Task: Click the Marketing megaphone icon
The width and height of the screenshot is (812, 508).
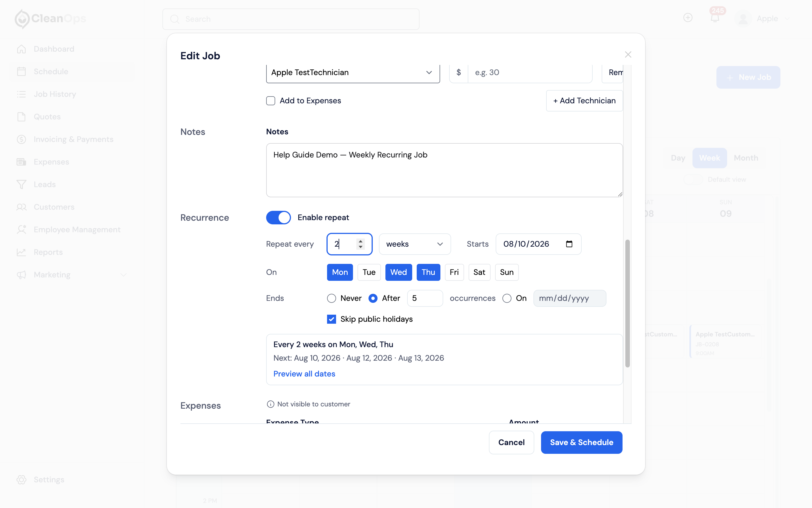Action: (x=21, y=275)
